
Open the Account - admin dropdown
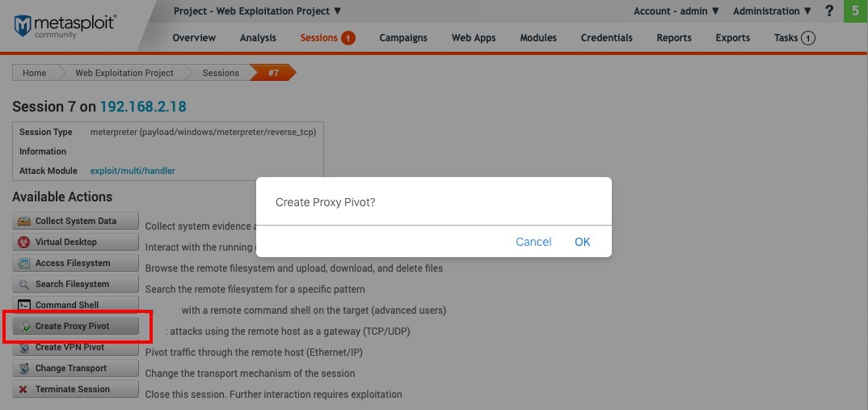[676, 11]
